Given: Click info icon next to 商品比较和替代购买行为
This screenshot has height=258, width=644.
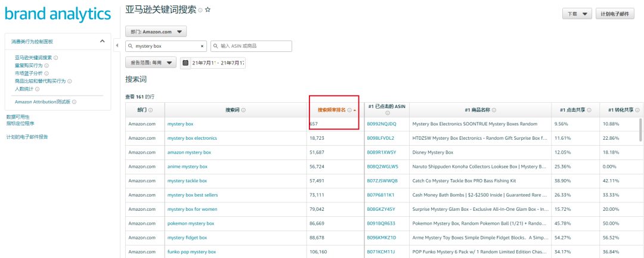Looking at the screenshot, I should point(69,81).
